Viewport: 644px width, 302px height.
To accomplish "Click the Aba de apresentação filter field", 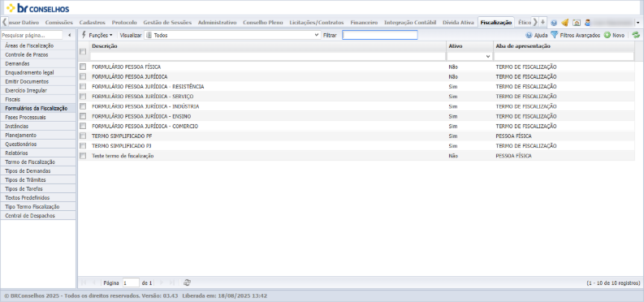I will point(564,56).
